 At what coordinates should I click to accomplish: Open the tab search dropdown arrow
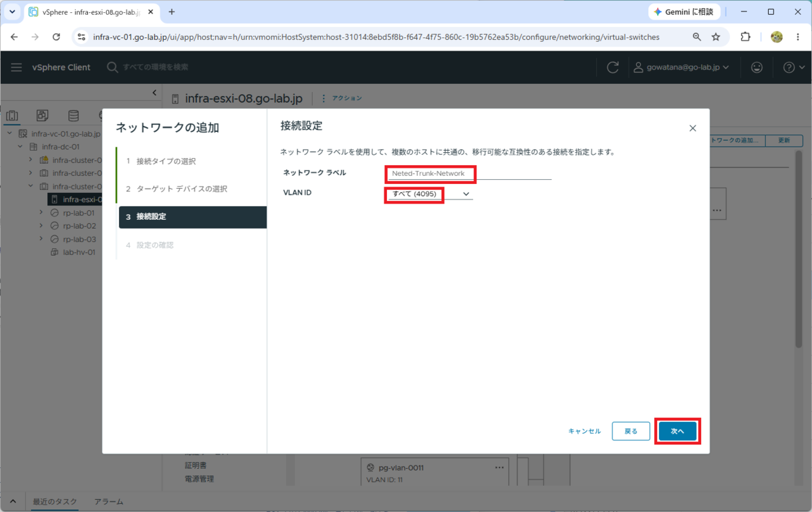[x=12, y=12]
